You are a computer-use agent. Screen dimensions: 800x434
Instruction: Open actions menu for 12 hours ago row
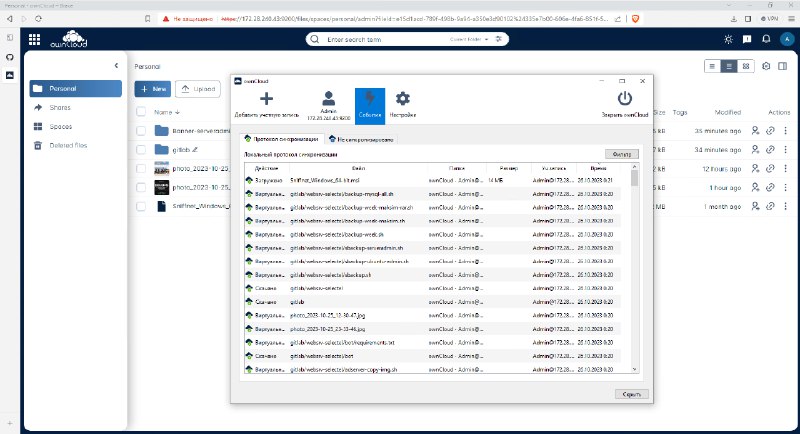tap(785, 169)
